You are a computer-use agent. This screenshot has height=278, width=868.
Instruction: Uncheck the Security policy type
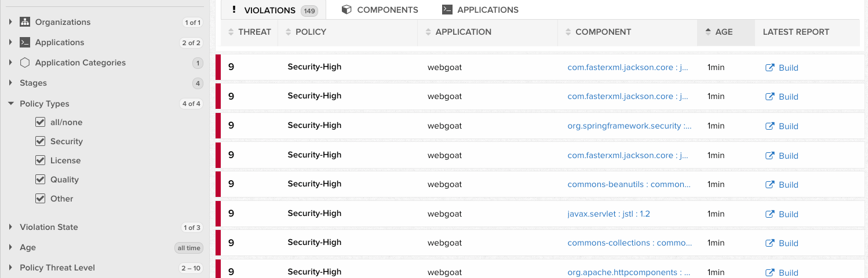[x=40, y=141]
